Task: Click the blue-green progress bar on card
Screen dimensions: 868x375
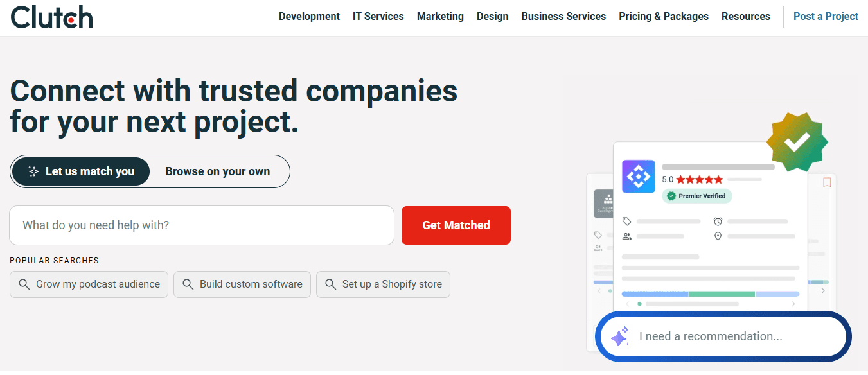Action: point(711,294)
